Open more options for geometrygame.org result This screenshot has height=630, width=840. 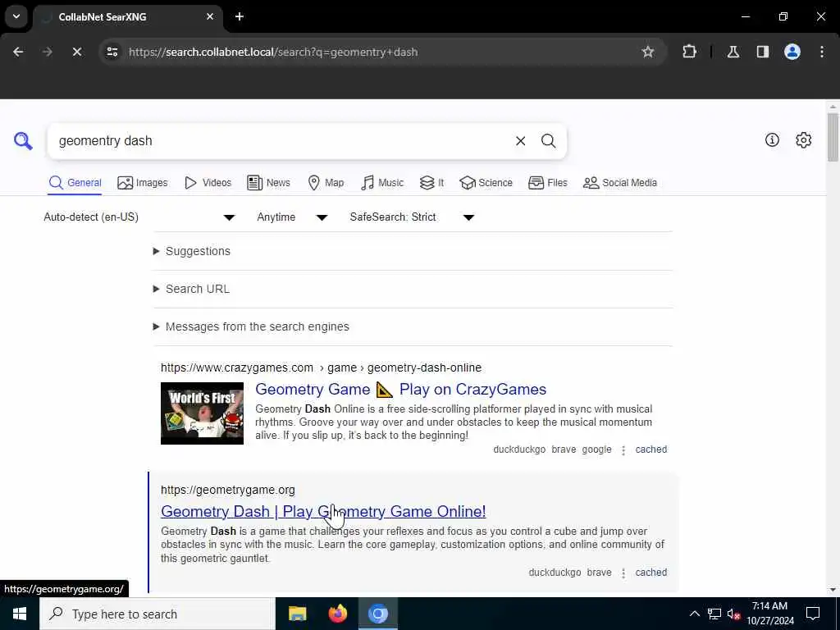623,573
